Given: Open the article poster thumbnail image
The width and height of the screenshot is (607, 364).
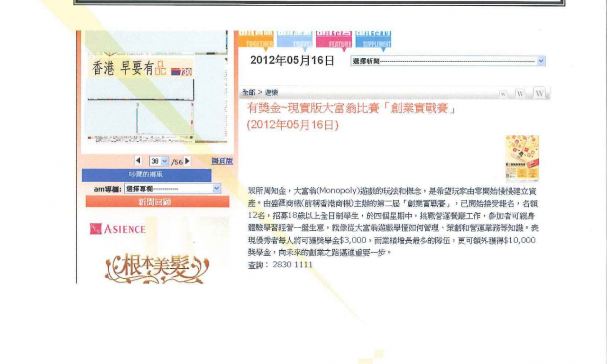Looking at the screenshot, I should [522, 159].
